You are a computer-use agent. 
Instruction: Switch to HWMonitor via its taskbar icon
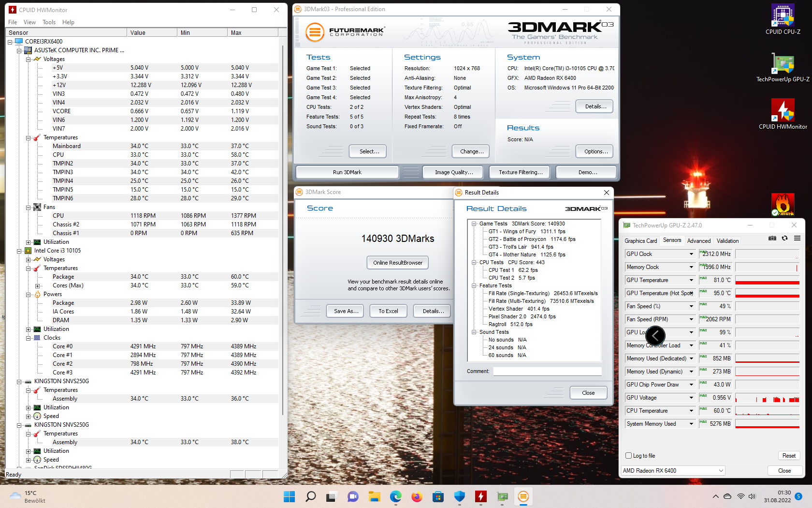click(481, 496)
